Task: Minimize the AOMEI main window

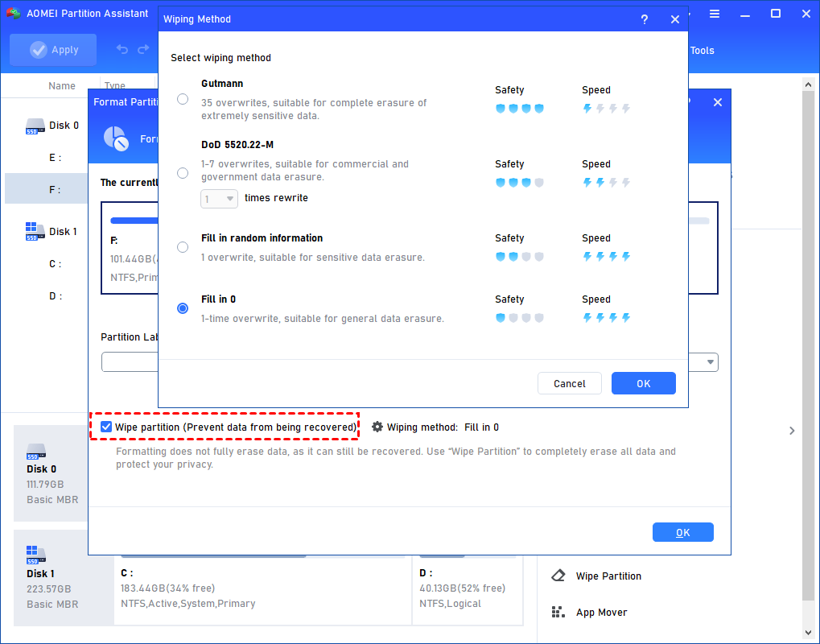Action: [744, 14]
